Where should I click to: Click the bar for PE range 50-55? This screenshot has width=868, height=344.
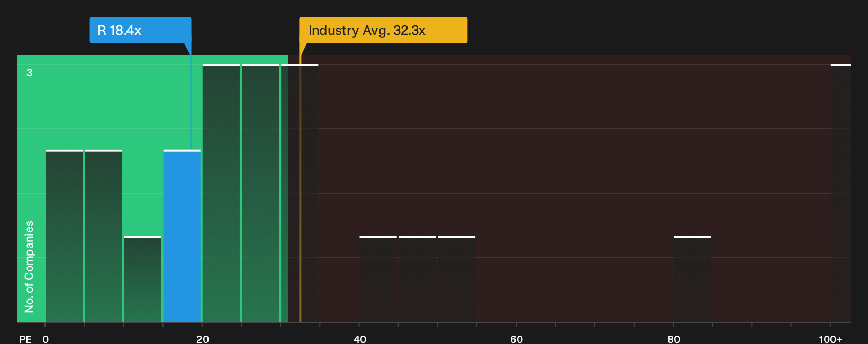(x=457, y=279)
